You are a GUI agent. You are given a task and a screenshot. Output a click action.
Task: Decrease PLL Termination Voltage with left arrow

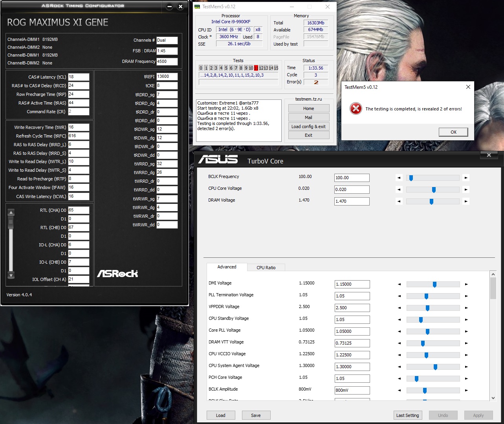400,296
